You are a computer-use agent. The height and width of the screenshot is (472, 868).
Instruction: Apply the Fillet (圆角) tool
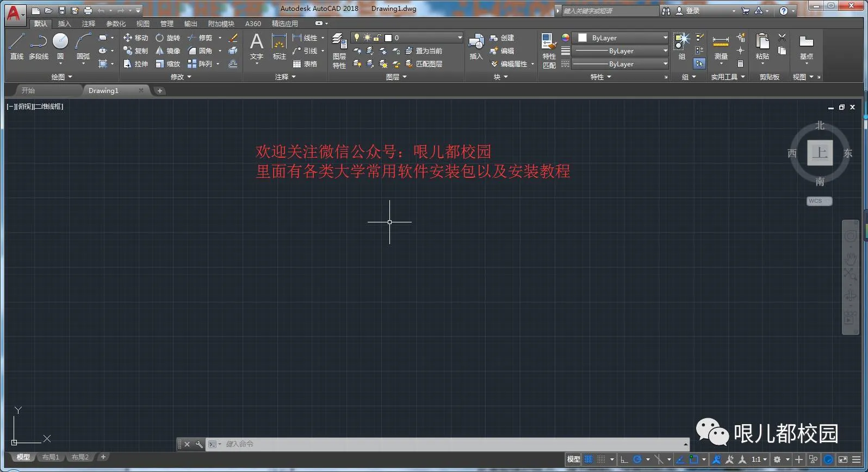point(200,51)
